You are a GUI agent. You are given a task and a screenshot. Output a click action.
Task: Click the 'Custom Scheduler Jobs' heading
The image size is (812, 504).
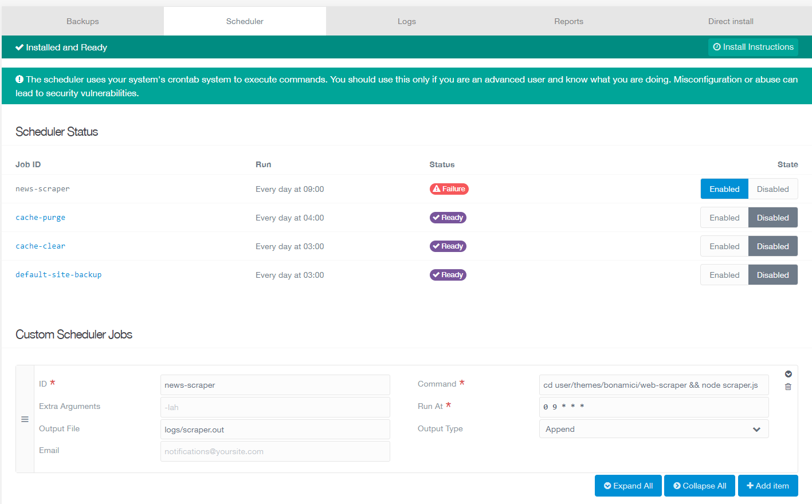pos(74,334)
